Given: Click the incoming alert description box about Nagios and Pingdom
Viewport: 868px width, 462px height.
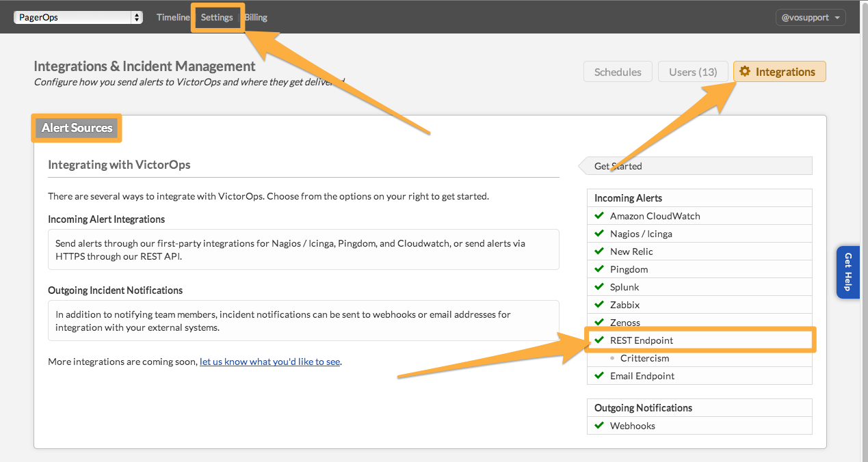Looking at the screenshot, I should point(304,249).
